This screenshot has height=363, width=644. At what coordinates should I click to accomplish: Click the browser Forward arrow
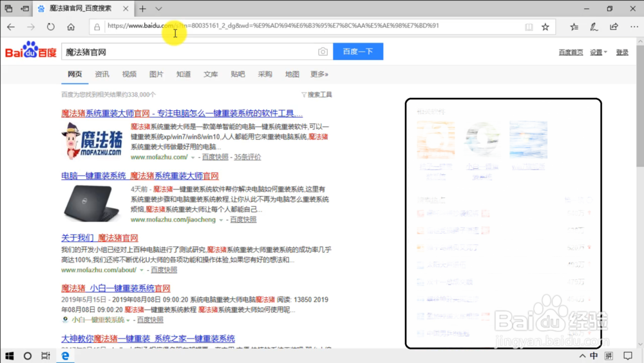31,27
